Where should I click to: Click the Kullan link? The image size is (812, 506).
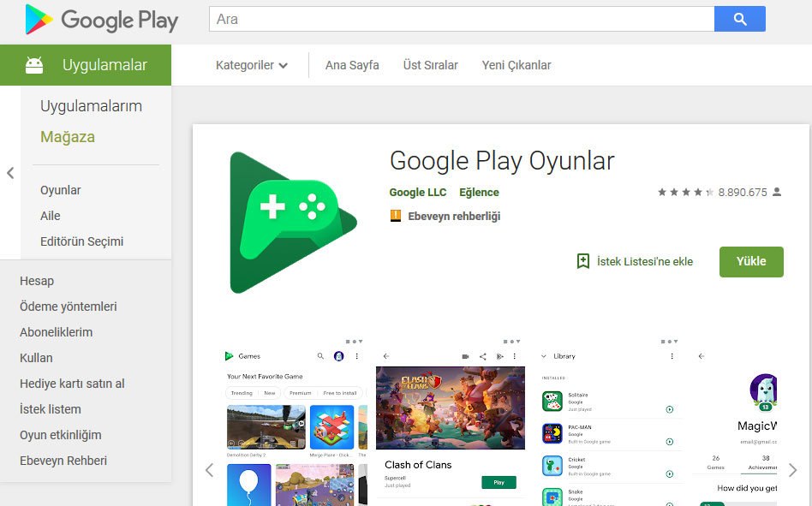point(36,358)
